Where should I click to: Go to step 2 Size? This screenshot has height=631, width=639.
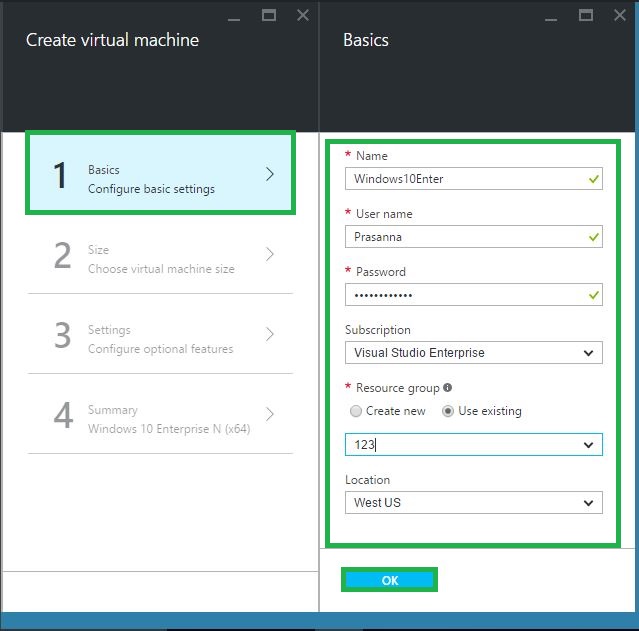[x=160, y=254]
